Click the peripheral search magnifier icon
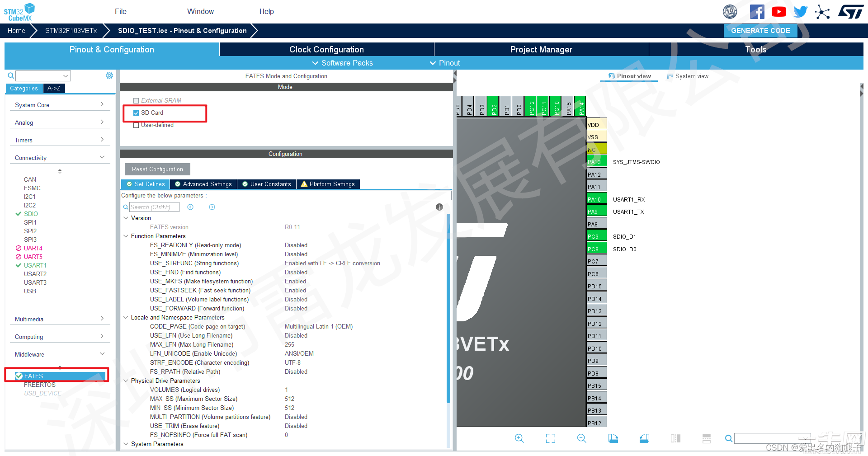This screenshot has height=456, width=868. (x=11, y=75)
